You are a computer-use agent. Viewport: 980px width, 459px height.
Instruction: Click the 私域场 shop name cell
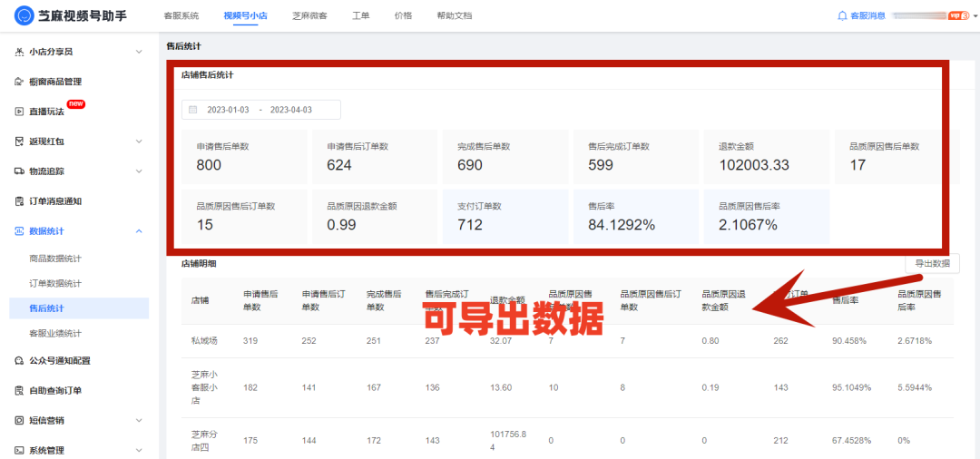point(204,341)
